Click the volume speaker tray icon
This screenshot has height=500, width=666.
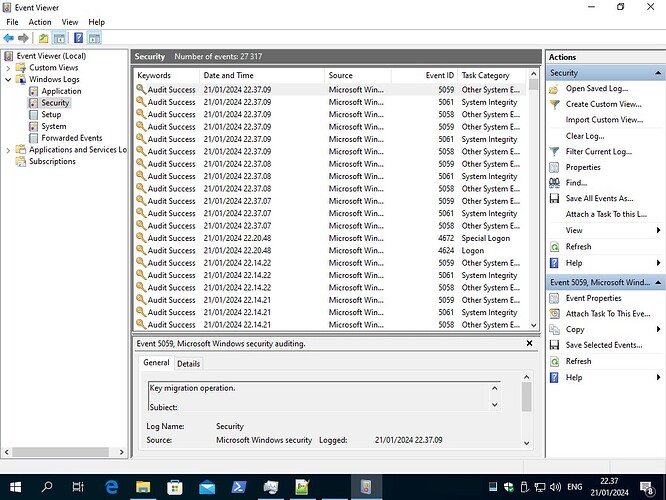[555, 487]
